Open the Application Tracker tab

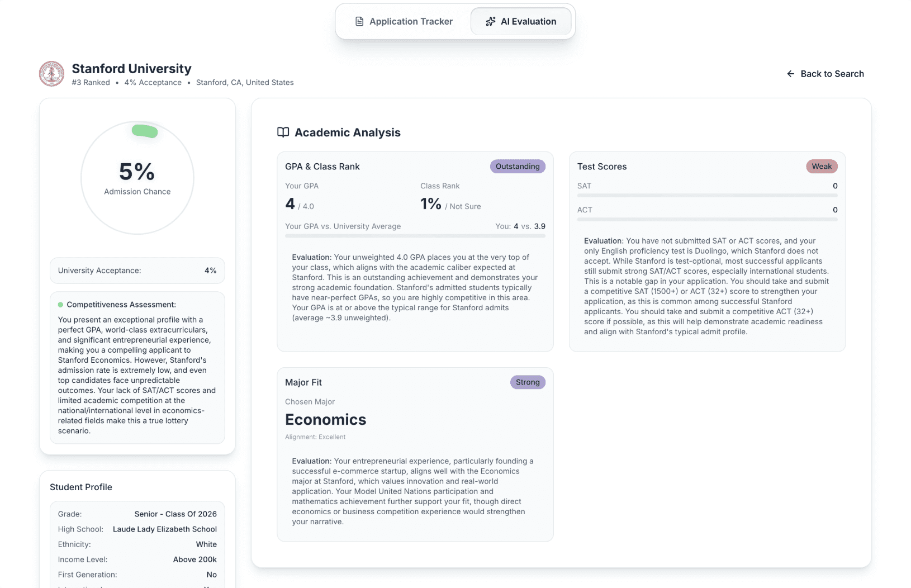[404, 21]
